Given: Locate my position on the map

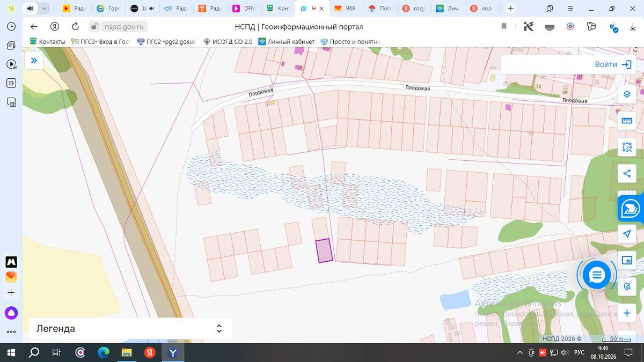Looking at the screenshot, I should click(627, 234).
